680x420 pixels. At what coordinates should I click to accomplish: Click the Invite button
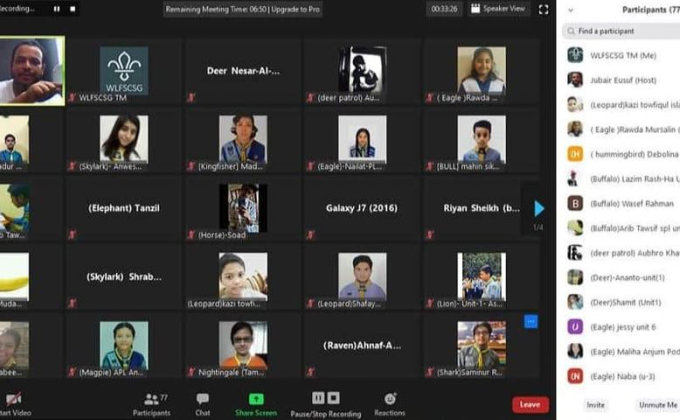click(596, 404)
